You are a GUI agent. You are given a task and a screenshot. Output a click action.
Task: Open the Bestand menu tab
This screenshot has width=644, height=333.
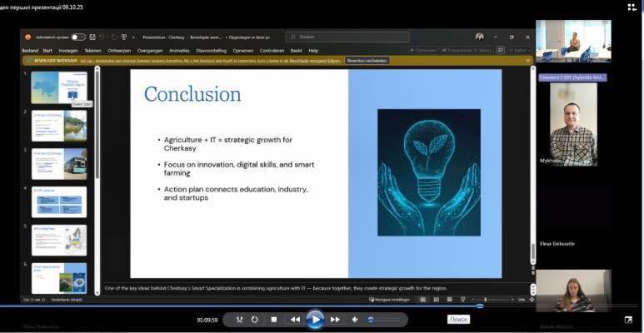pos(30,50)
